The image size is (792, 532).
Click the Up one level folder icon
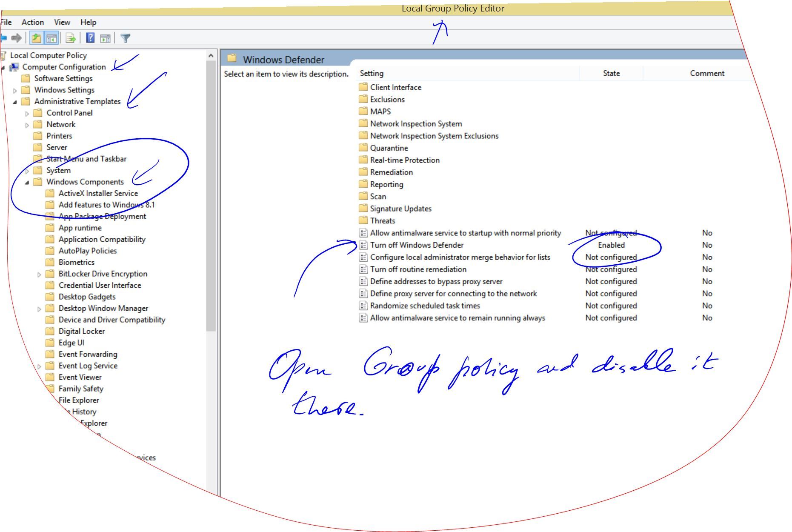click(x=37, y=38)
